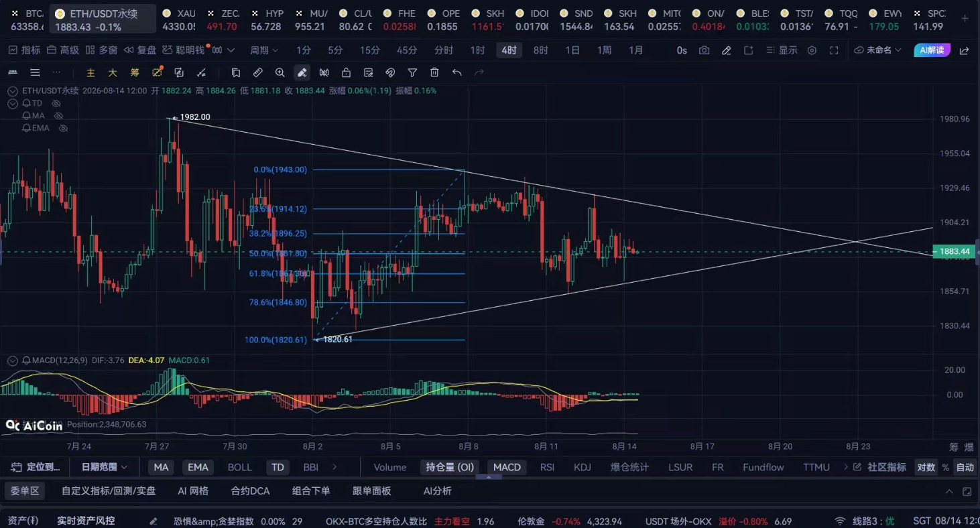Open the 委单区 panel button
This screenshot has height=528, width=980.
click(25, 491)
